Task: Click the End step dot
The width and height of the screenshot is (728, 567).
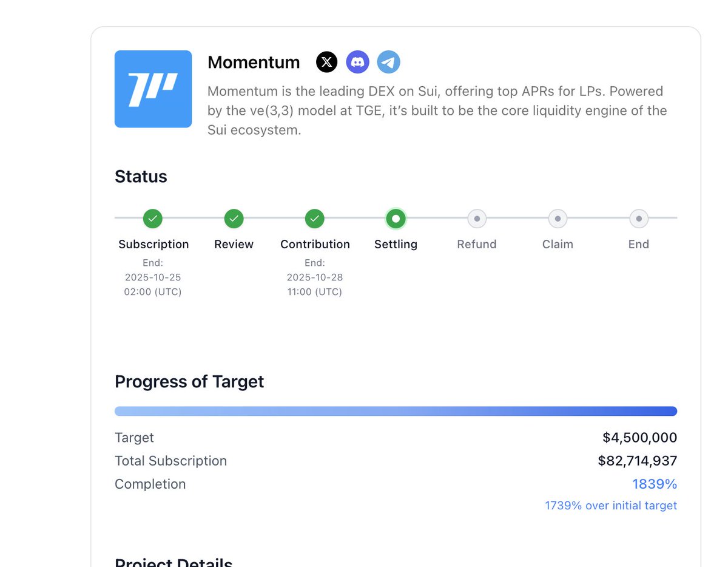Action: pos(639,218)
